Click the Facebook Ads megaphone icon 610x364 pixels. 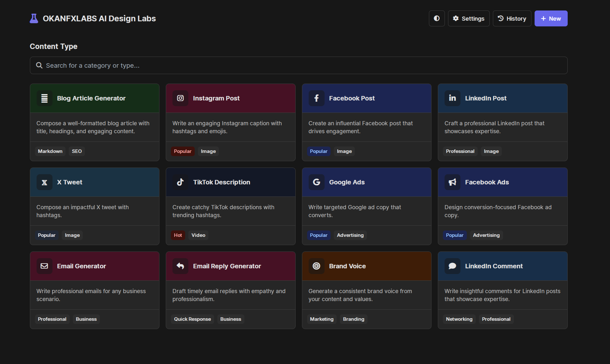click(x=452, y=182)
